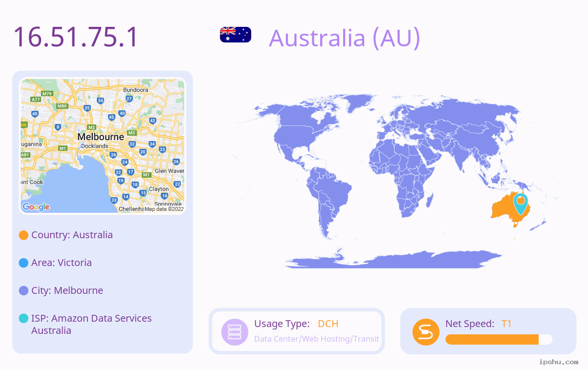Click the Melbourne label on the map
Viewport: 588px width, 370px height.
click(x=101, y=137)
